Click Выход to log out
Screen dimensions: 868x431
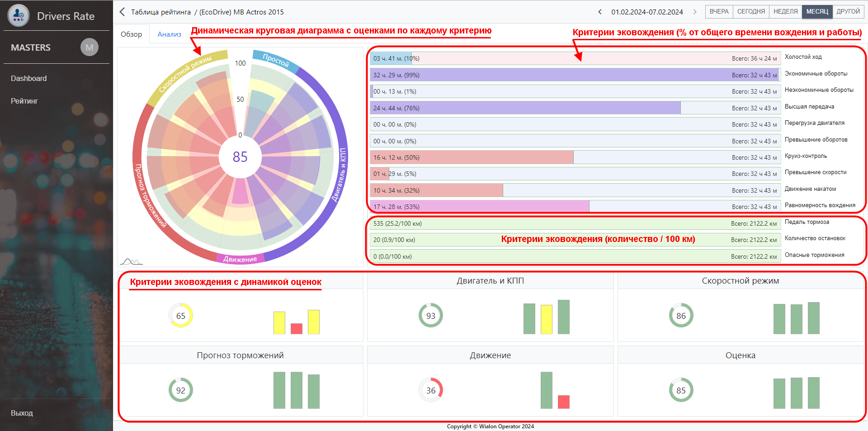(22, 413)
